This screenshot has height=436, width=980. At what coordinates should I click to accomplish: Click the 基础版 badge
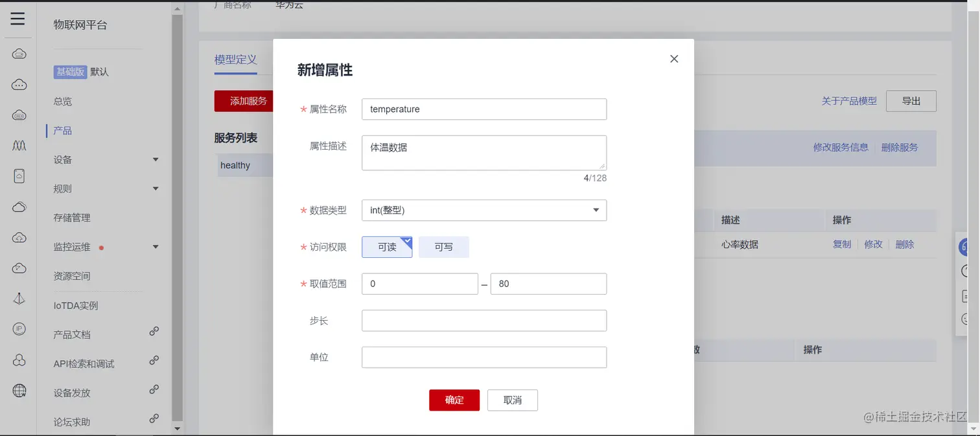click(x=70, y=72)
